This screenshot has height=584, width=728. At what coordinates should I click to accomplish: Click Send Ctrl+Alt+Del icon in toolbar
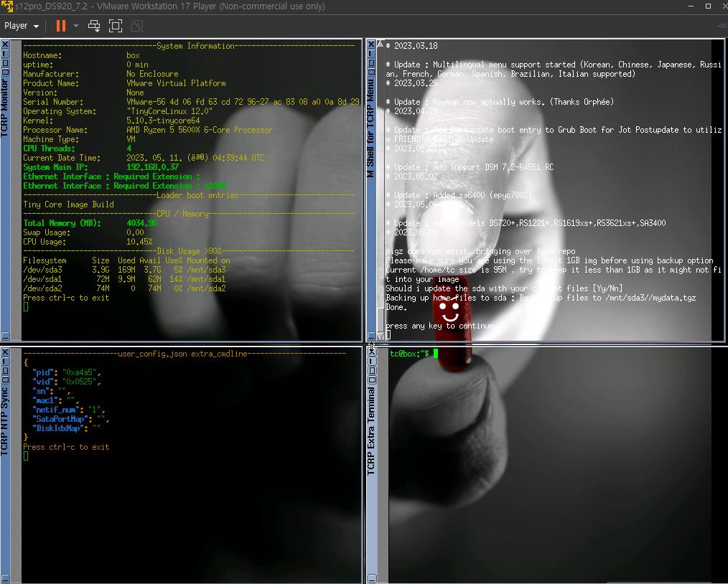[94, 26]
